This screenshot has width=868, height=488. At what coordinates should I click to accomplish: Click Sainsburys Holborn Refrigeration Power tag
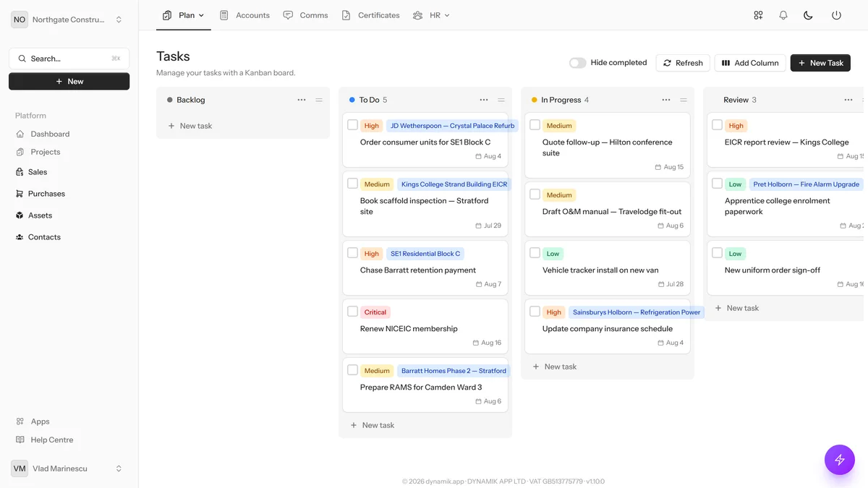tap(637, 312)
